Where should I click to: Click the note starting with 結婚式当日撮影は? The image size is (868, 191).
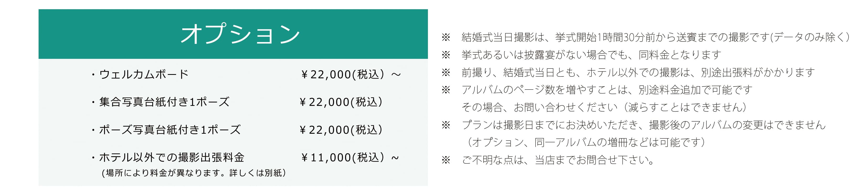655,37
